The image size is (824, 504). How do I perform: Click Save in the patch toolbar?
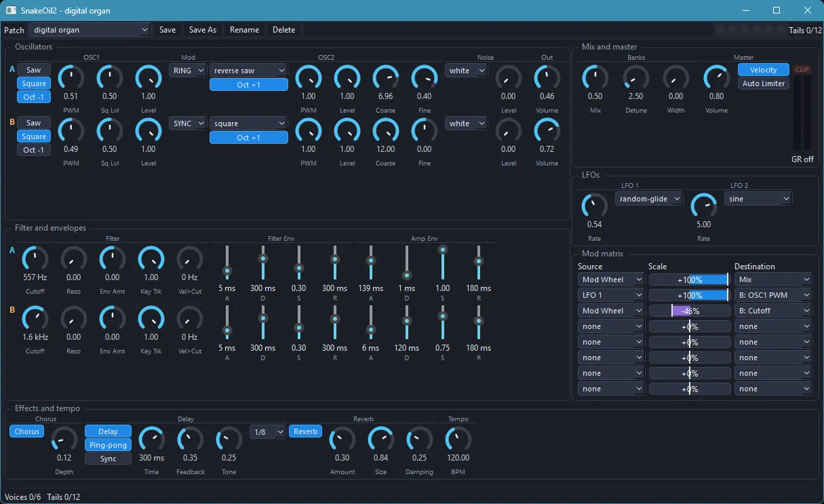pyautogui.click(x=168, y=30)
